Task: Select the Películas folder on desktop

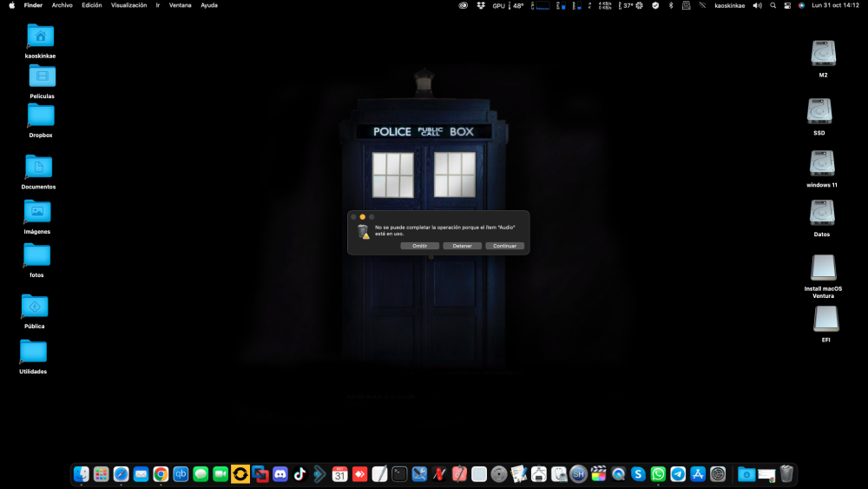Action: pos(42,77)
